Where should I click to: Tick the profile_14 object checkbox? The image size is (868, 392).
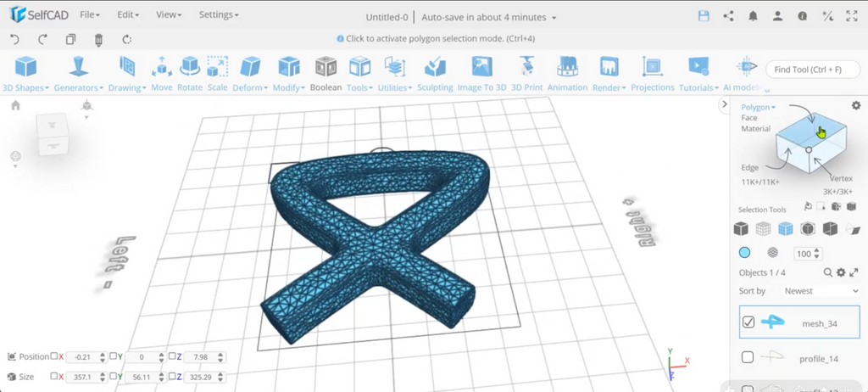(748, 357)
